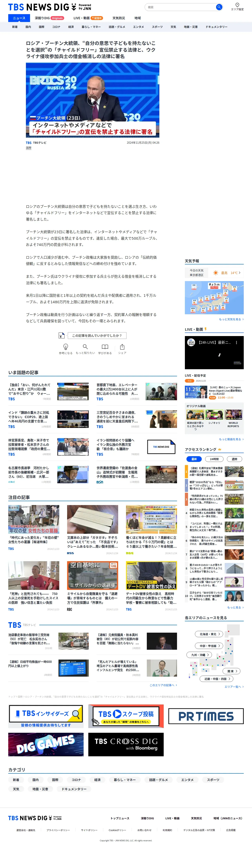The height and width of the screenshot is (868, 252).
Task: Open the PR TIMES banner
Action: pos(206,716)
